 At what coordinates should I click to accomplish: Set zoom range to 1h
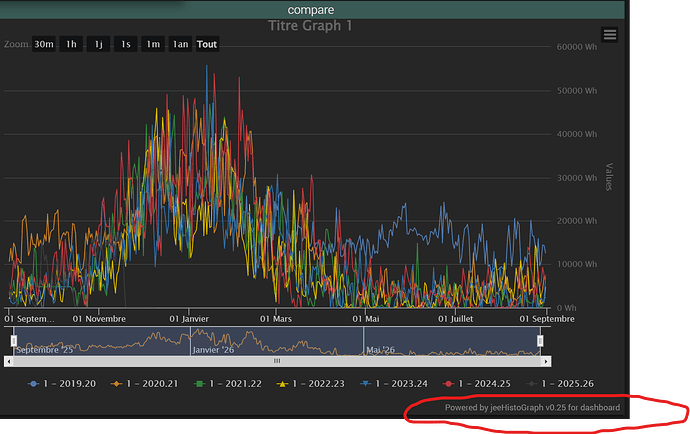pyautogui.click(x=71, y=44)
